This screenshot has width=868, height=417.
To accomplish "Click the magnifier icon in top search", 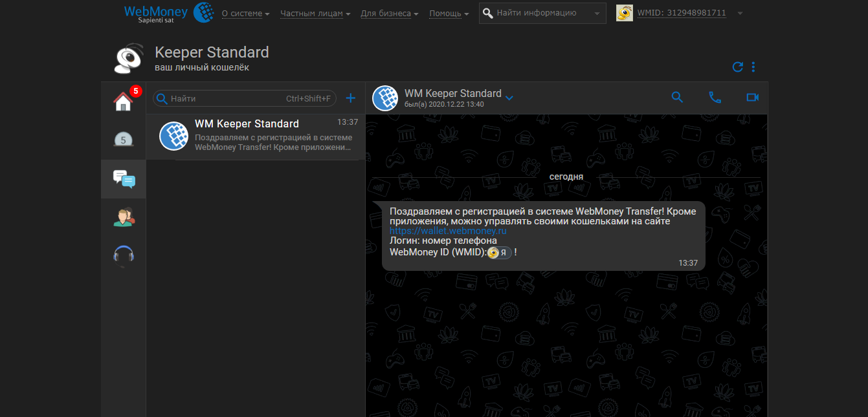I will [x=488, y=13].
